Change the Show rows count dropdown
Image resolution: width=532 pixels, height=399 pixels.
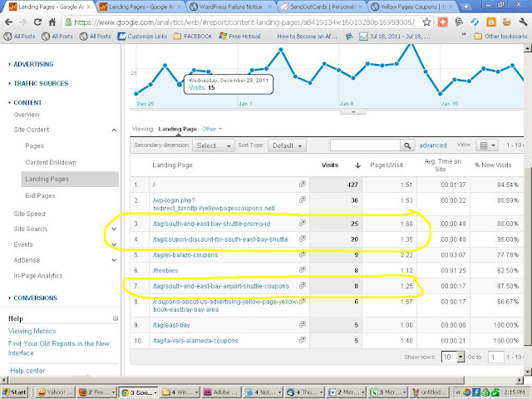452,357
